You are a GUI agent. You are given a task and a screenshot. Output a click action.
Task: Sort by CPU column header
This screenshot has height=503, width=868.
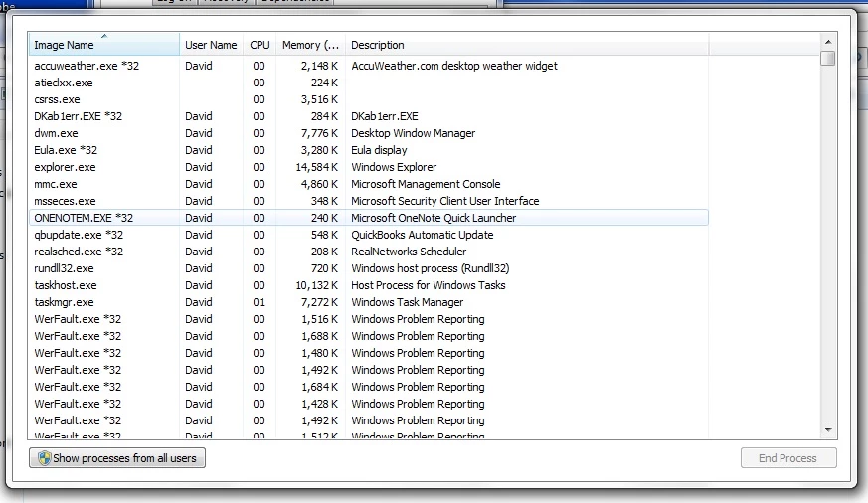point(260,45)
